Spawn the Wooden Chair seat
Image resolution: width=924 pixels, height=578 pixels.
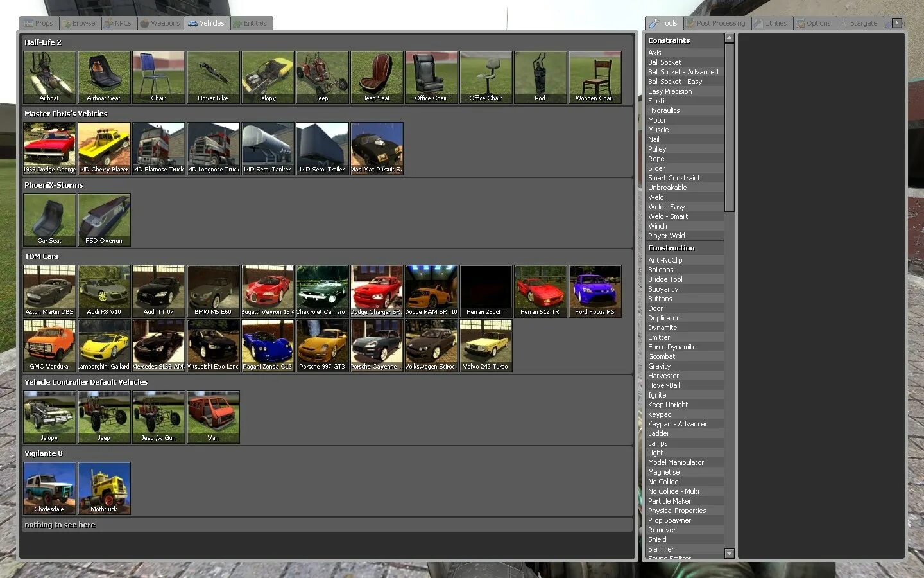[595, 77]
